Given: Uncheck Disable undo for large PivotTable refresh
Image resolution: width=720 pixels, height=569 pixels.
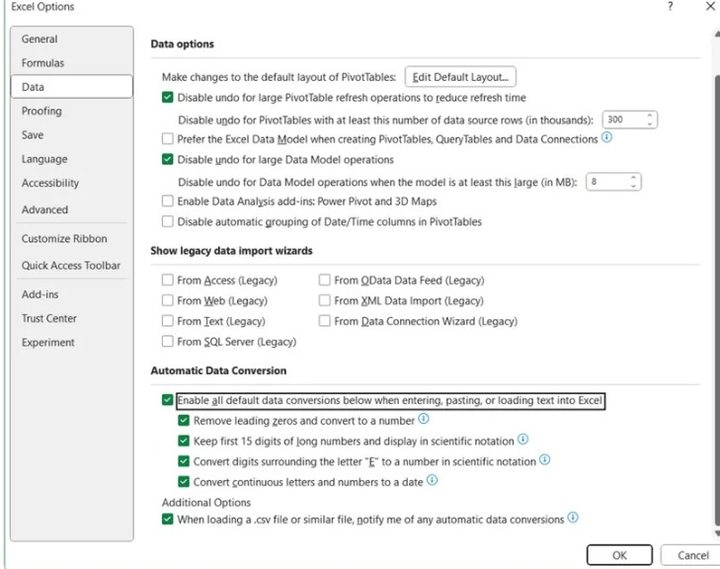Looking at the screenshot, I should coord(168,98).
